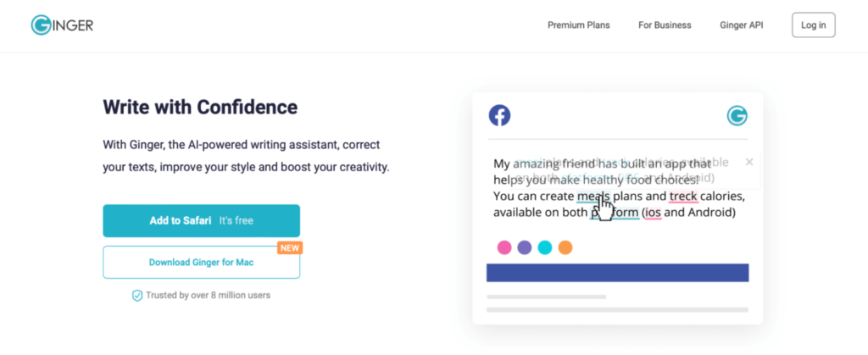Select the pink color dot
Screen dimensions: 868x355
(x=504, y=247)
